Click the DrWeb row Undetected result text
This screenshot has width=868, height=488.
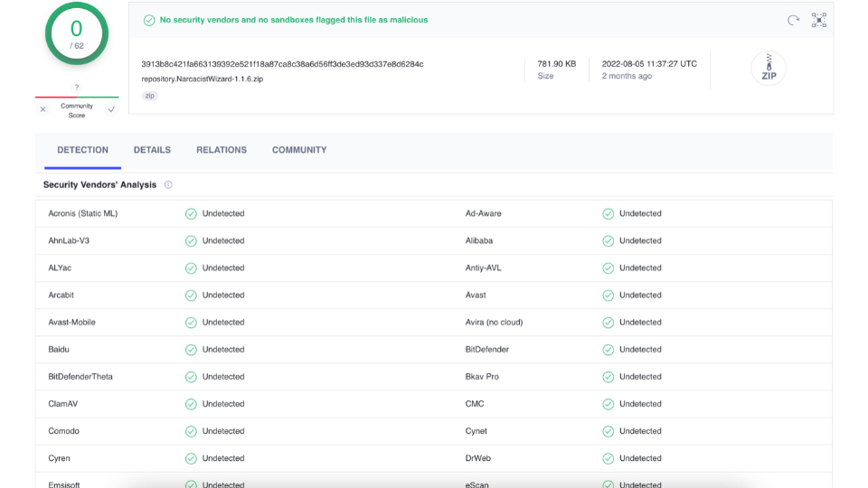pos(640,458)
